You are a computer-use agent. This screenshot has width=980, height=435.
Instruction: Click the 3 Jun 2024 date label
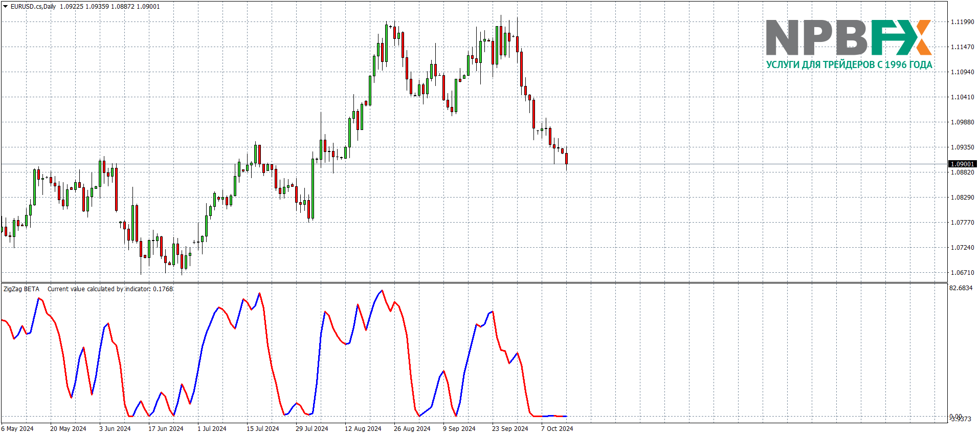pyautogui.click(x=115, y=429)
